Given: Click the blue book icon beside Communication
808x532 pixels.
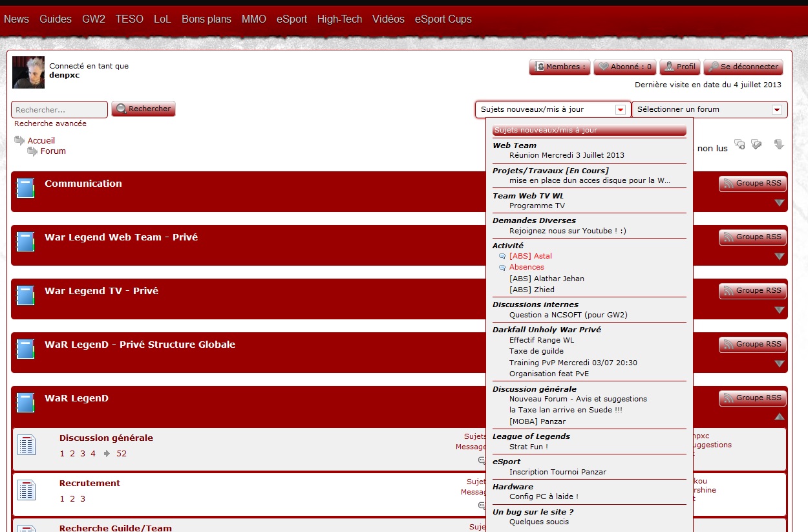Looking at the screenshot, I should click(x=25, y=188).
